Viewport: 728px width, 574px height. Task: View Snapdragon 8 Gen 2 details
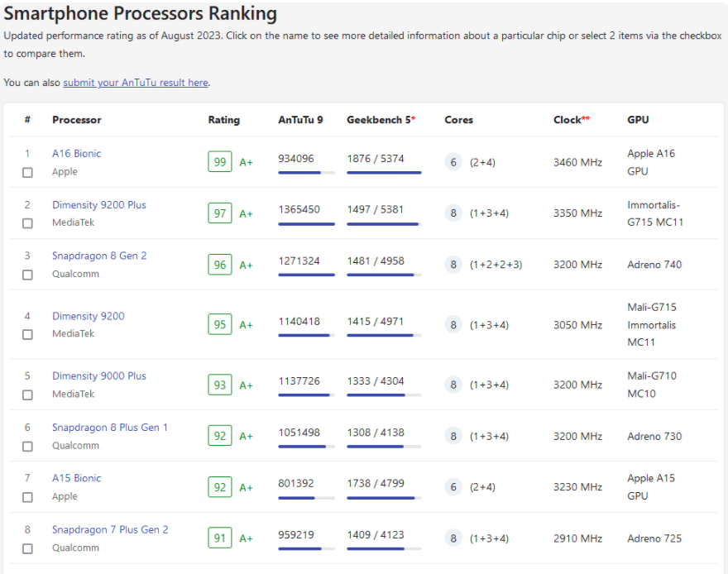[x=99, y=256]
